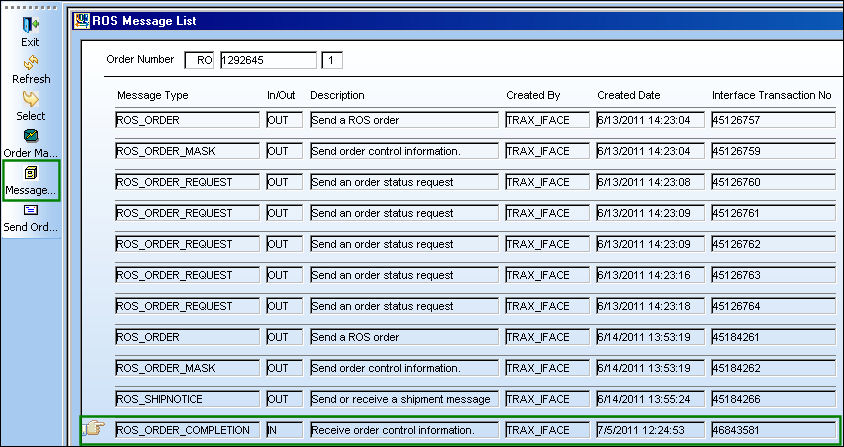
Task: Click the Created Date column header
Action: (x=629, y=95)
